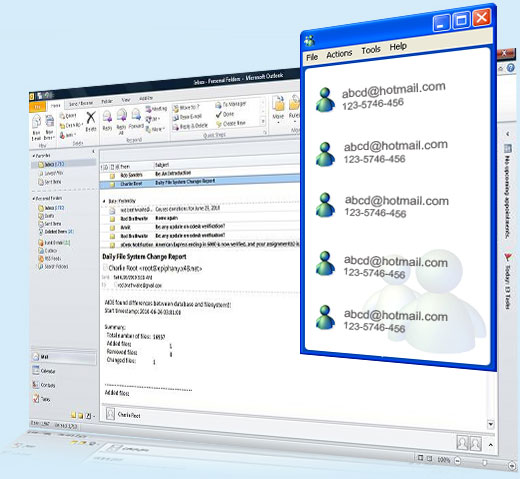Viewport: 520px width, 479px height.
Task: Click the Today tasks flag in To-Do bar
Action: [508, 257]
